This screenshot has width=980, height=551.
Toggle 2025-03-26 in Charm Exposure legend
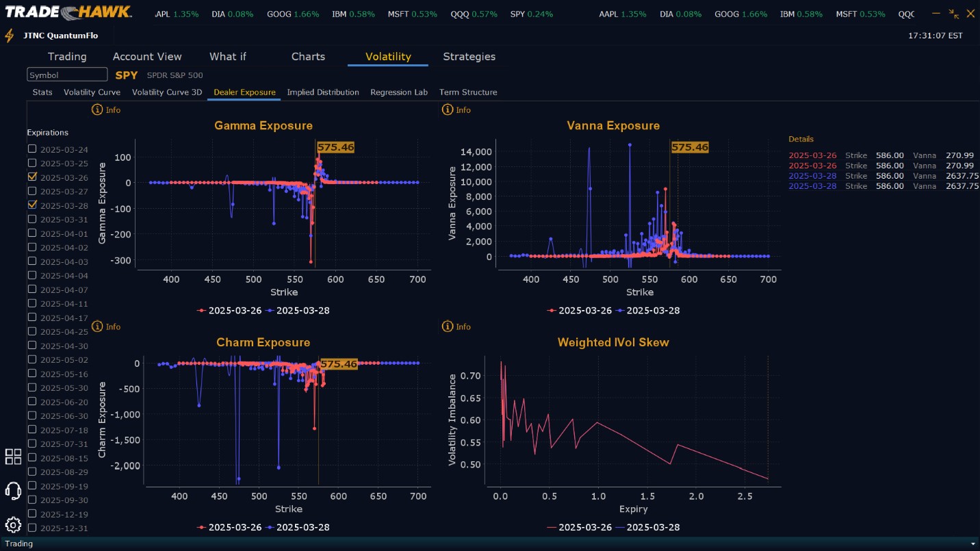pos(230,528)
